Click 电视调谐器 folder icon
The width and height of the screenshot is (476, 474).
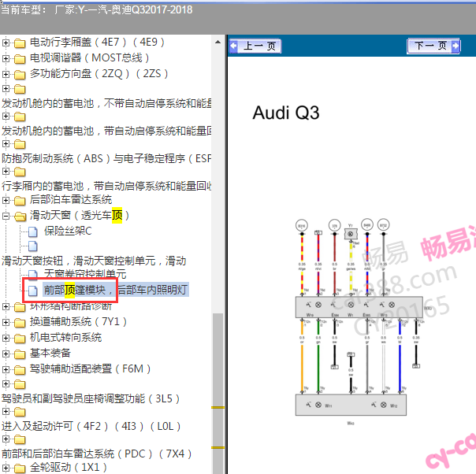coord(20,59)
